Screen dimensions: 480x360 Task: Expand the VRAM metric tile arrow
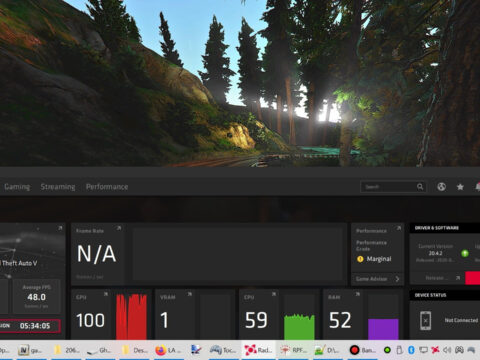tap(190, 294)
